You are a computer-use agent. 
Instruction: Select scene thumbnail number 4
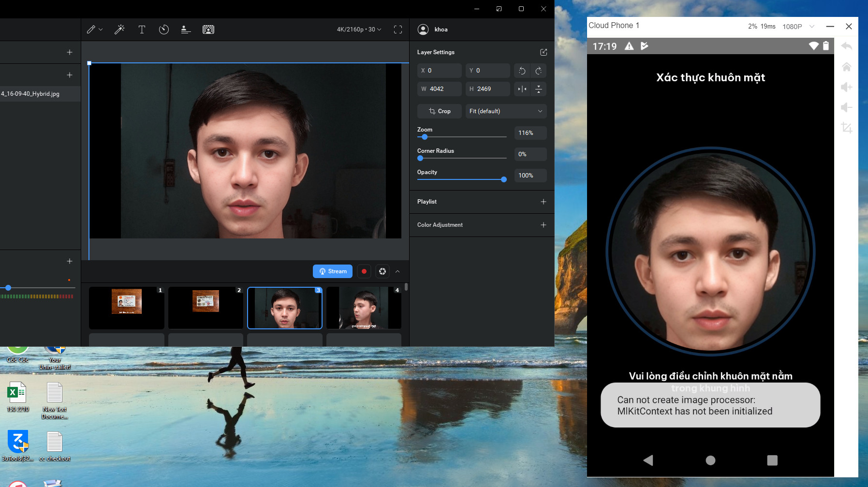[x=364, y=308]
